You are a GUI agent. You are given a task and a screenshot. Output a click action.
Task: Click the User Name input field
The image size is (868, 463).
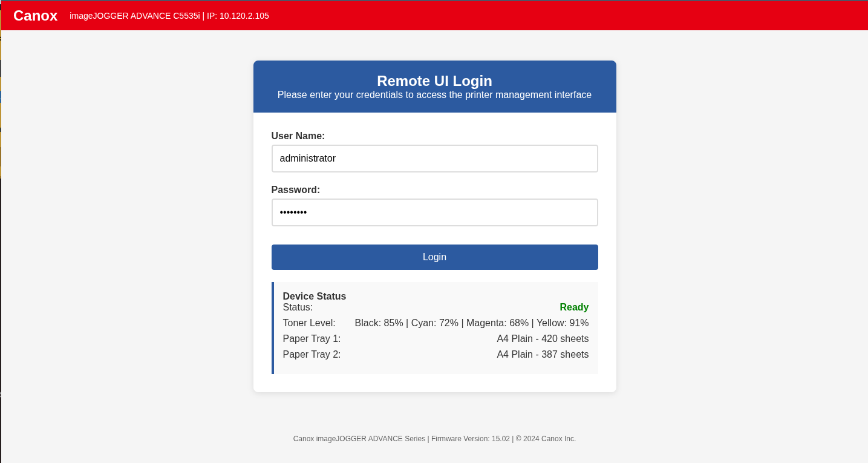434,159
